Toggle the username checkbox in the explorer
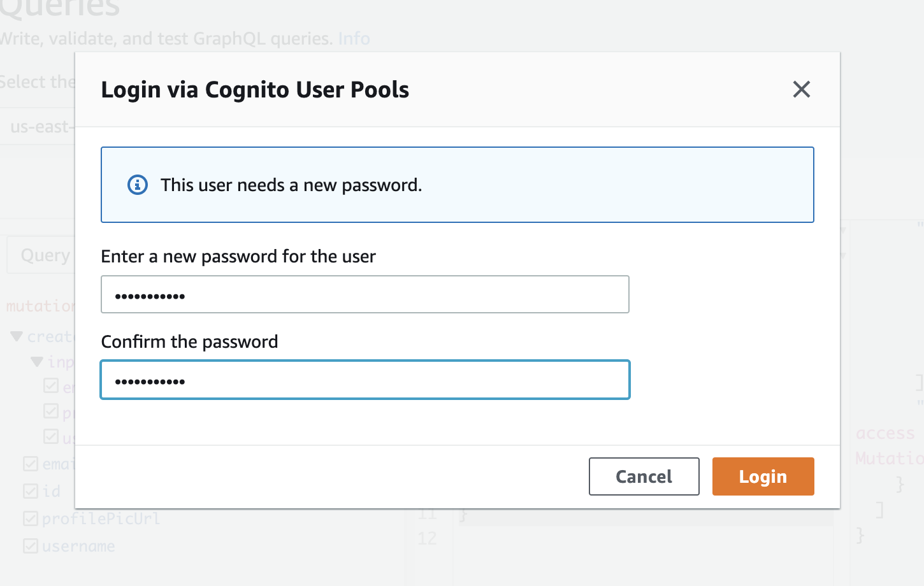This screenshot has height=586, width=924. [31, 546]
